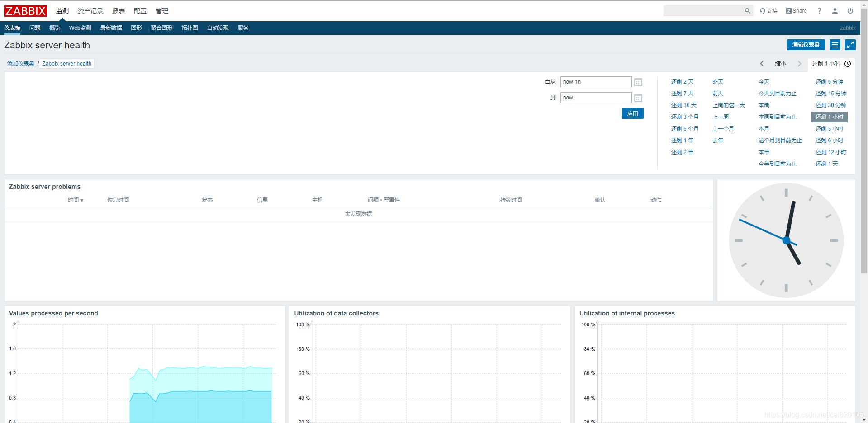
Task: Choose time range 还剩 1 年
Action: click(682, 141)
